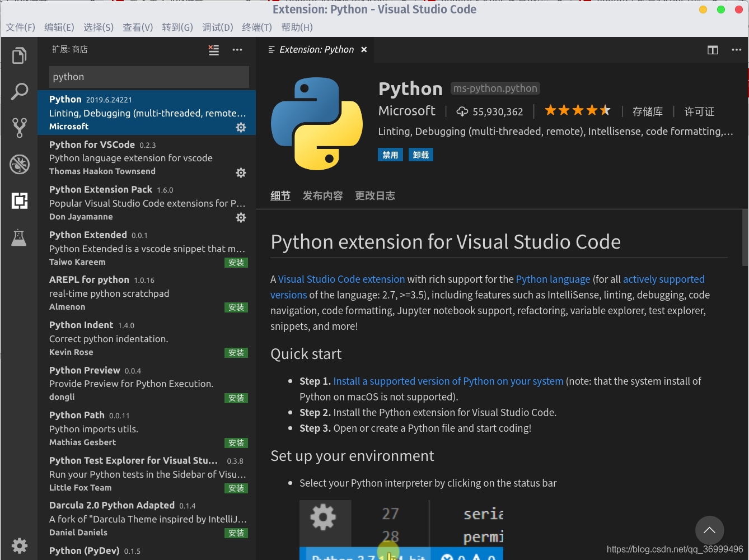Viewport: 749px width, 560px height.
Task: Select the Extension: Python editor tab
Action: 316,50
